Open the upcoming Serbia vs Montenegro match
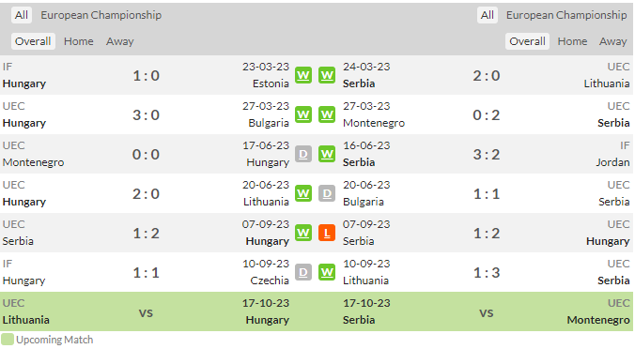This screenshot has height=364, width=635. coord(487,311)
